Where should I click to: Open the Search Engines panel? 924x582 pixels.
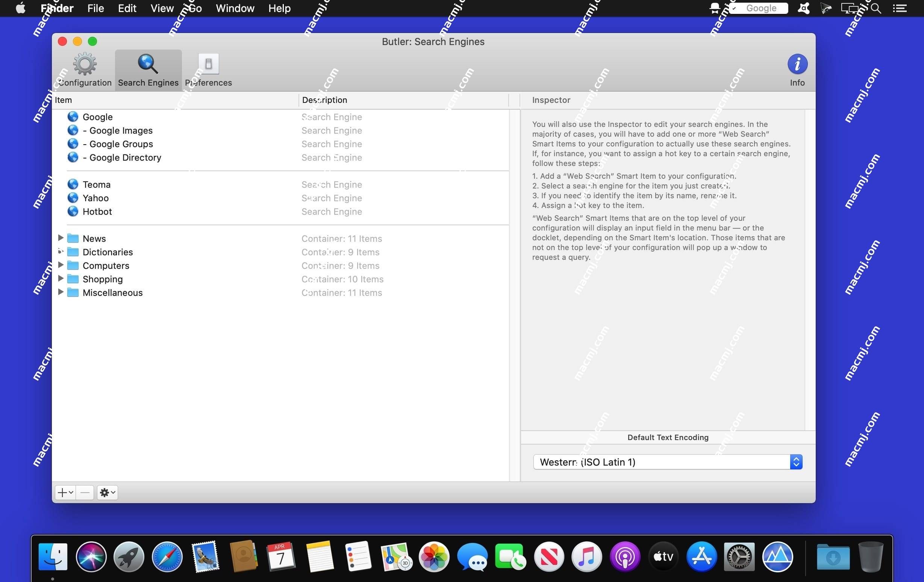click(x=148, y=69)
